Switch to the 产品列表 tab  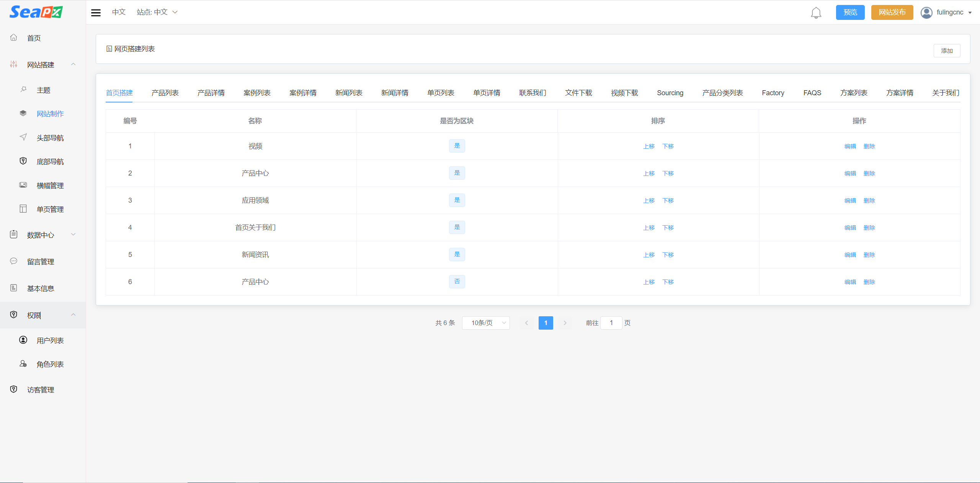[165, 93]
